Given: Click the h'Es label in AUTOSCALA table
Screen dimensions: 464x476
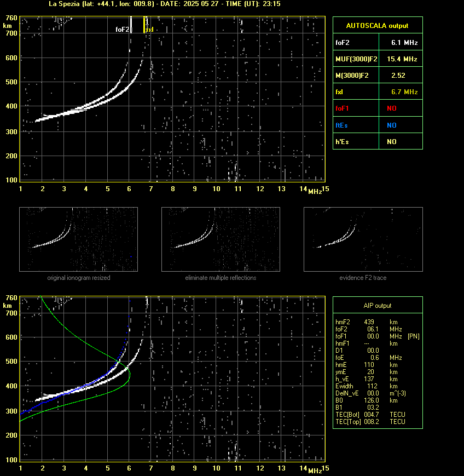Looking at the screenshot, I should [x=342, y=141].
